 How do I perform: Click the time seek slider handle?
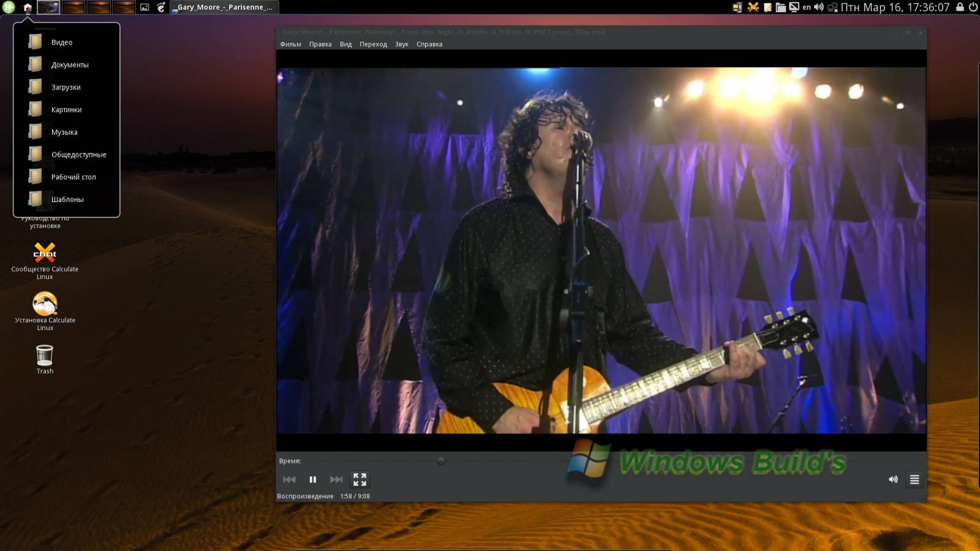coord(440,461)
